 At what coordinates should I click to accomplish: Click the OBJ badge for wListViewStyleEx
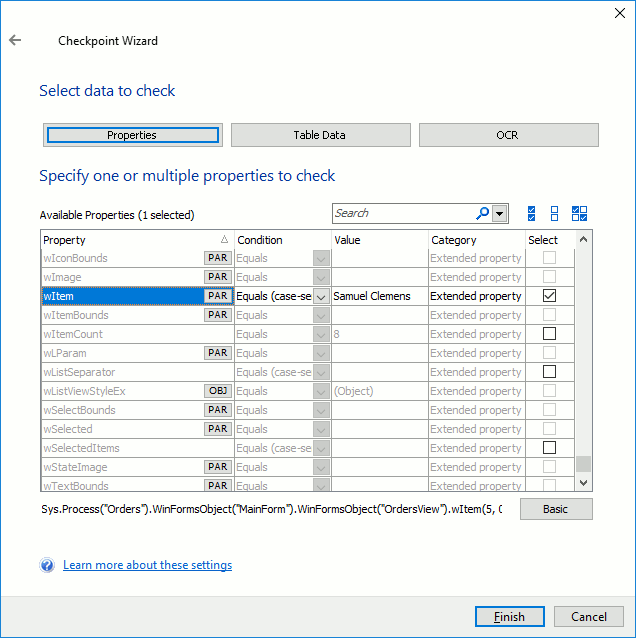(218, 391)
